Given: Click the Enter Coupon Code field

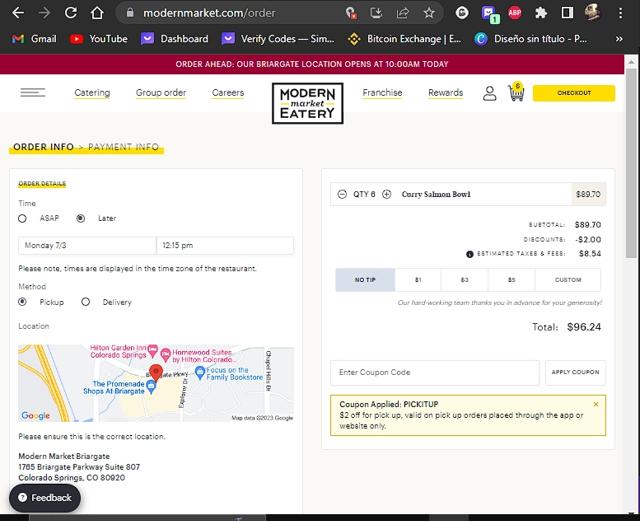Looking at the screenshot, I should [435, 372].
